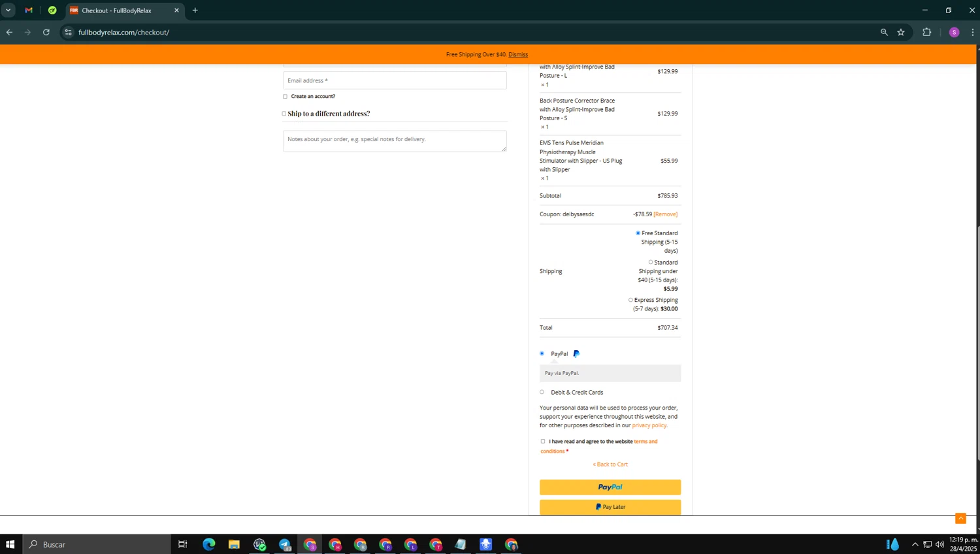Open the terms and conditions link
The image size is (980, 554).
click(645, 442)
